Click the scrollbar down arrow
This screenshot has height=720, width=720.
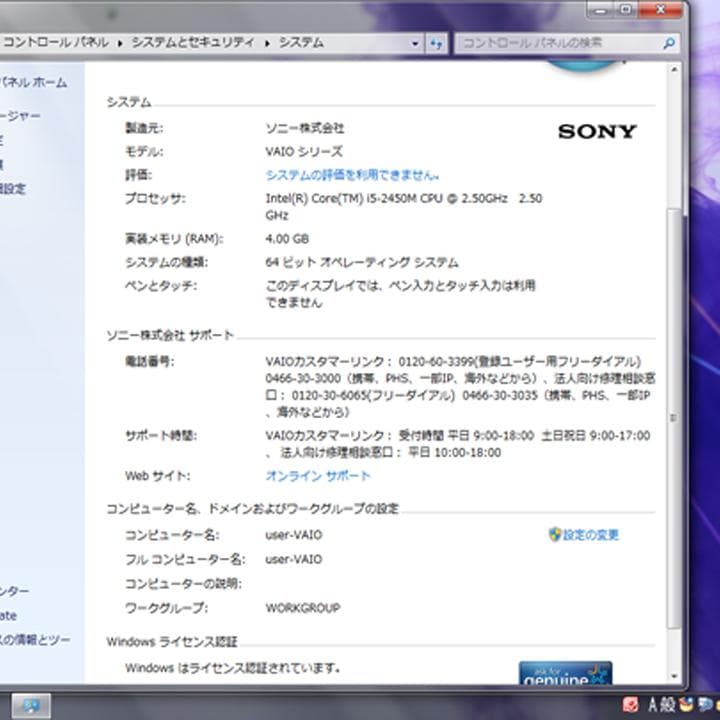674,676
